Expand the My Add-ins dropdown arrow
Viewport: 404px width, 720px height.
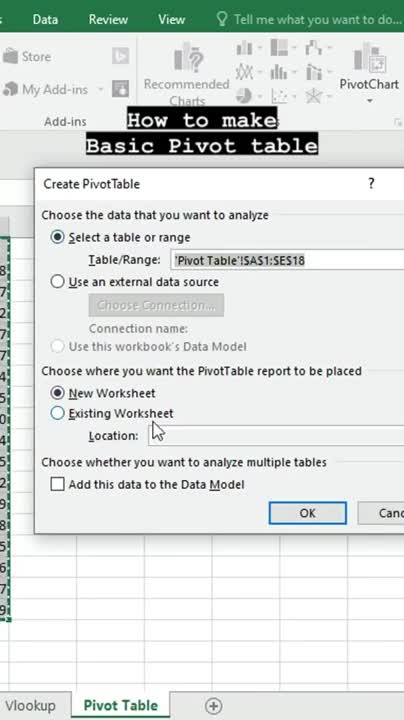[x=100, y=89]
